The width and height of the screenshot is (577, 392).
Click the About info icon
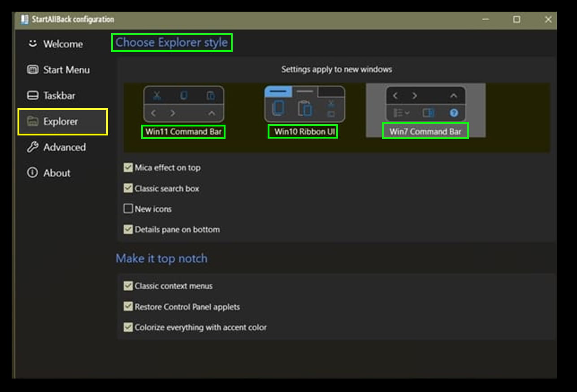32,173
